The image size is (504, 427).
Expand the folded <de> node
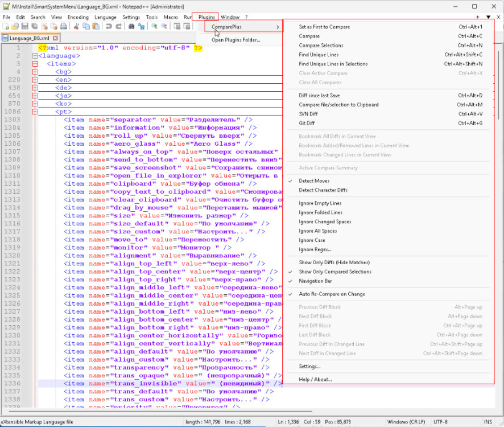35,88
